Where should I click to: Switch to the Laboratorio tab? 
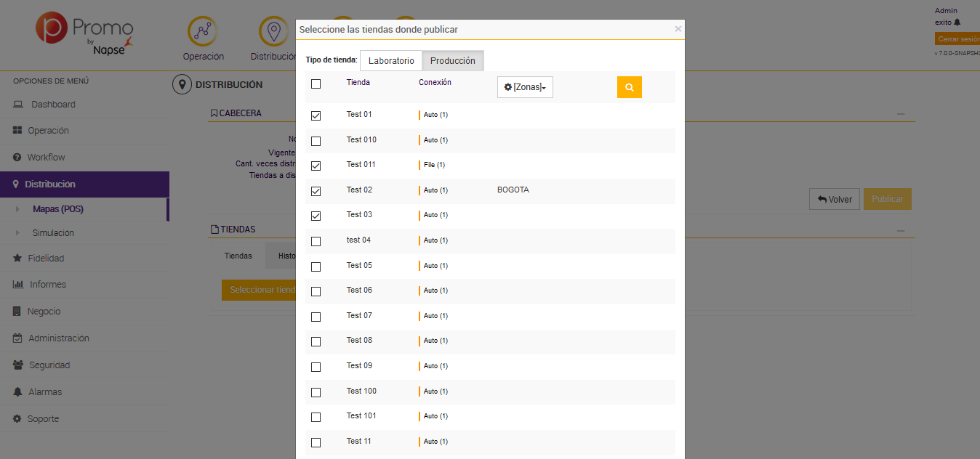391,61
